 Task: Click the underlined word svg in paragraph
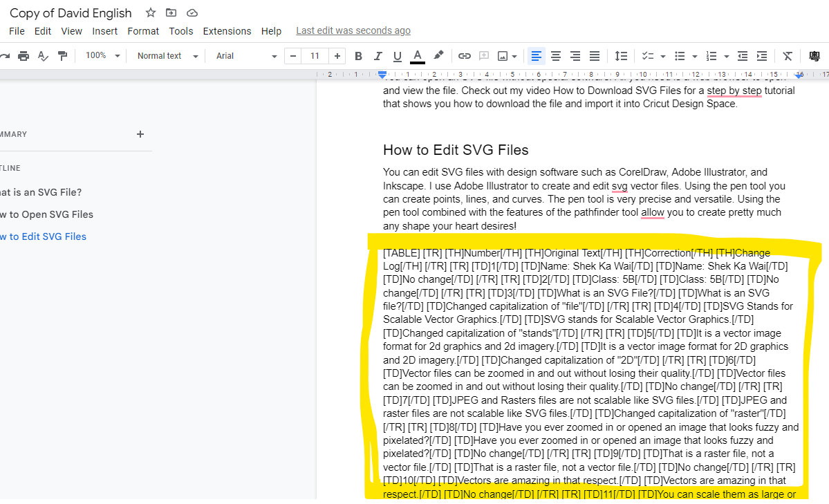[620, 186]
